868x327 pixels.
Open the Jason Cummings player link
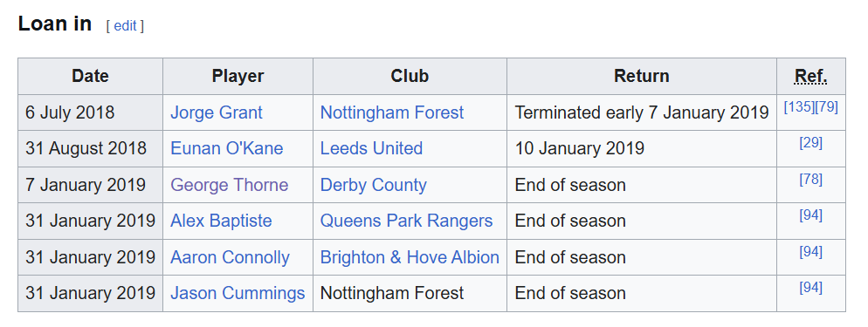coord(238,293)
